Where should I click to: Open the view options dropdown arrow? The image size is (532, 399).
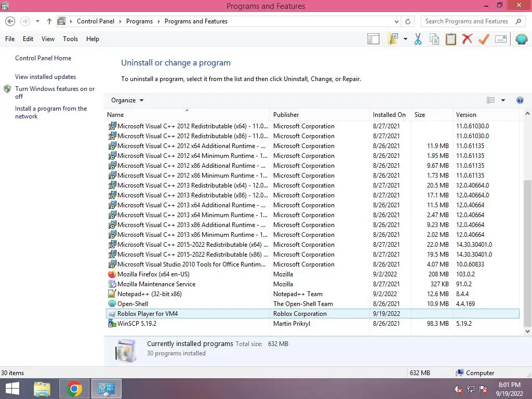(x=503, y=100)
